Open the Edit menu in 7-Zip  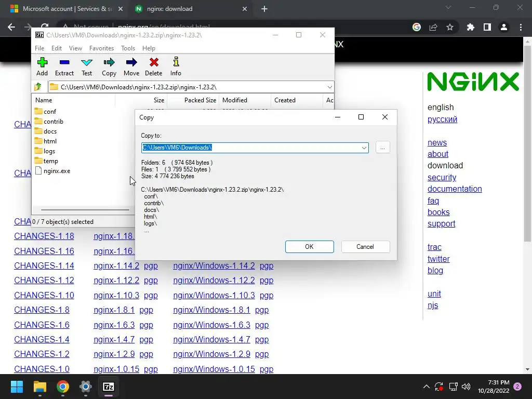(x=56, y=48)
